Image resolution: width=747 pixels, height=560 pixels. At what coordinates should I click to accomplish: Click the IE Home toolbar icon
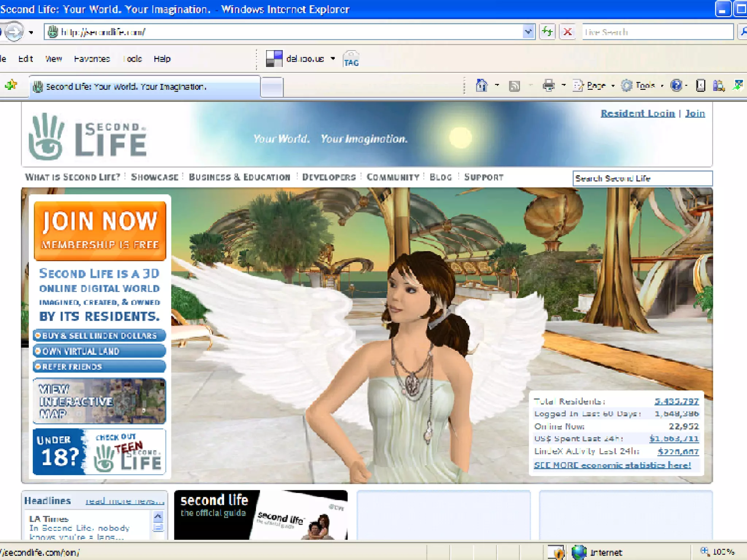point(481,86)
